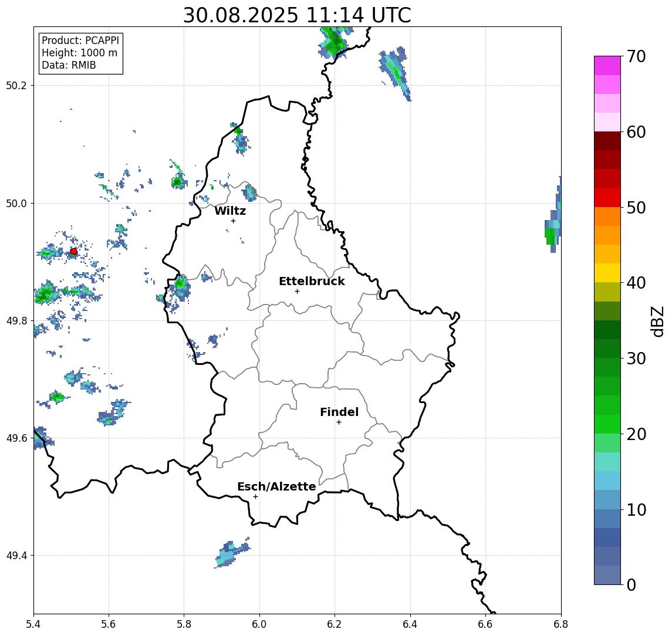Click the Wiltz city label
Screen dimensions: 672x636
[230, 211]
